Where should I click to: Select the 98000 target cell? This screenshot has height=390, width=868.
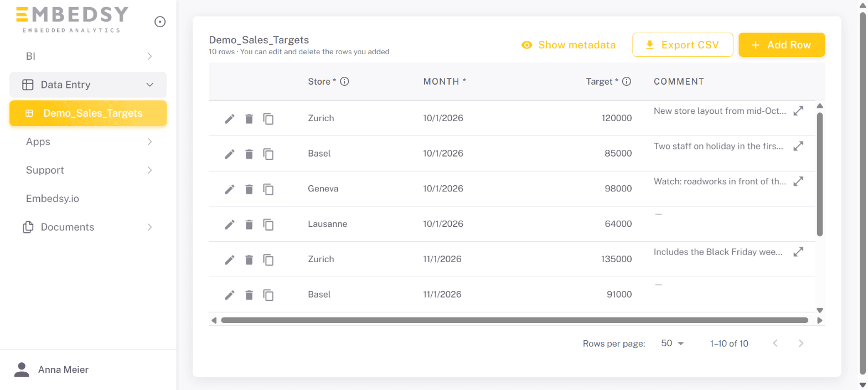[618, 189]
